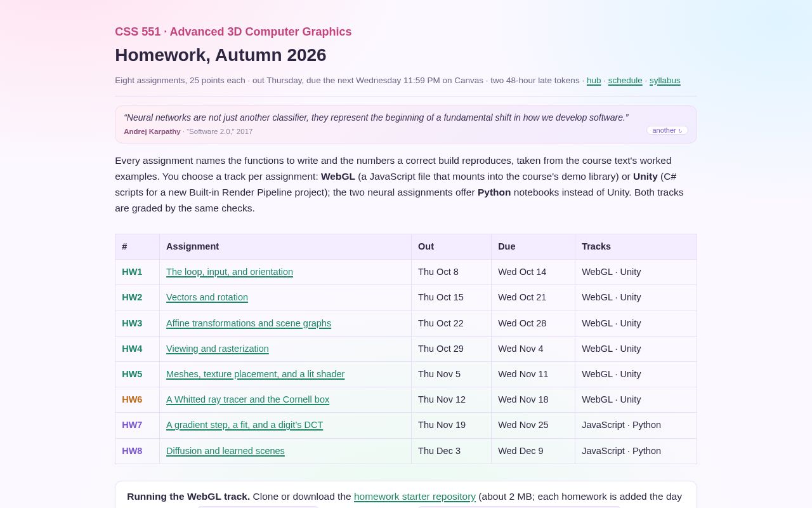The height and width of the screenshot is (508, 812).
Task: Click the HW2 row label
Action: point(132,297)
